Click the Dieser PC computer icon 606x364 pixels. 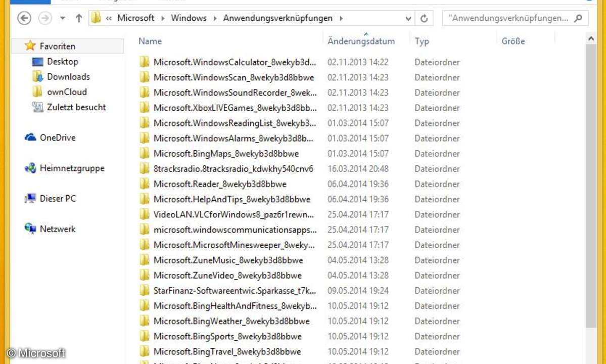(x=30, y=199)
